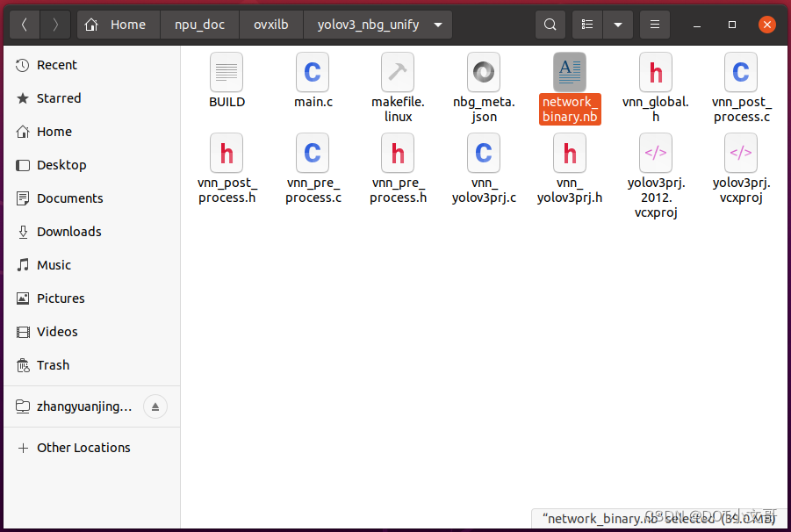Image resolution: width=791 pixels, height=532 pixels.
Task: Open Starred in the sidebar
Action: [x=92, y=98]
